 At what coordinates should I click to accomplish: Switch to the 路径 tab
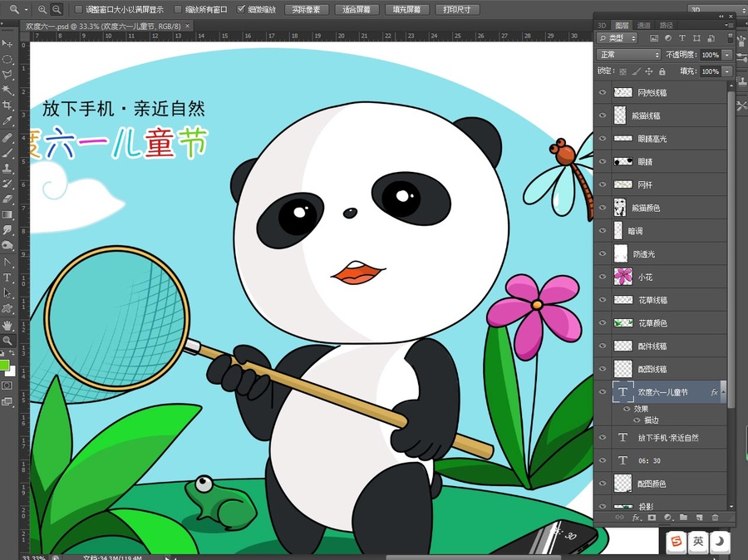667,25
